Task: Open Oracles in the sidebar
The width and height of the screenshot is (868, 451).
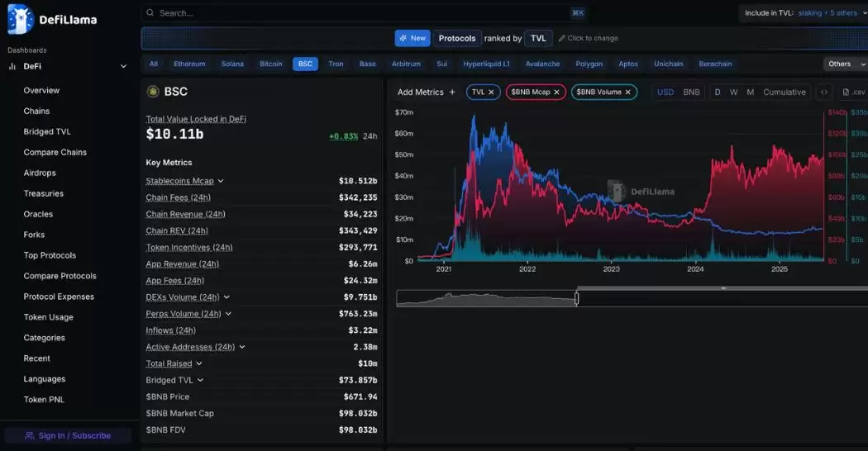Action: pyautogui.click(x=38, y=214)
